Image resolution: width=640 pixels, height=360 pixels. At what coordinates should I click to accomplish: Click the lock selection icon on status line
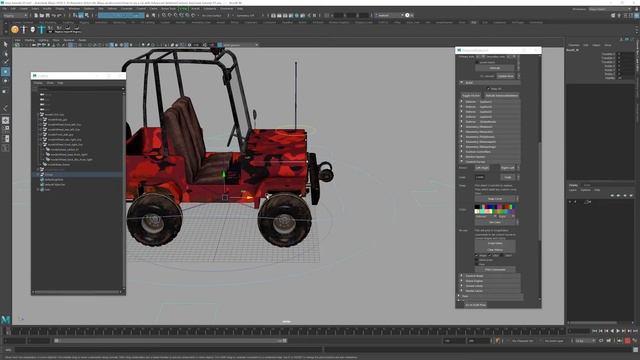point(148,16)
